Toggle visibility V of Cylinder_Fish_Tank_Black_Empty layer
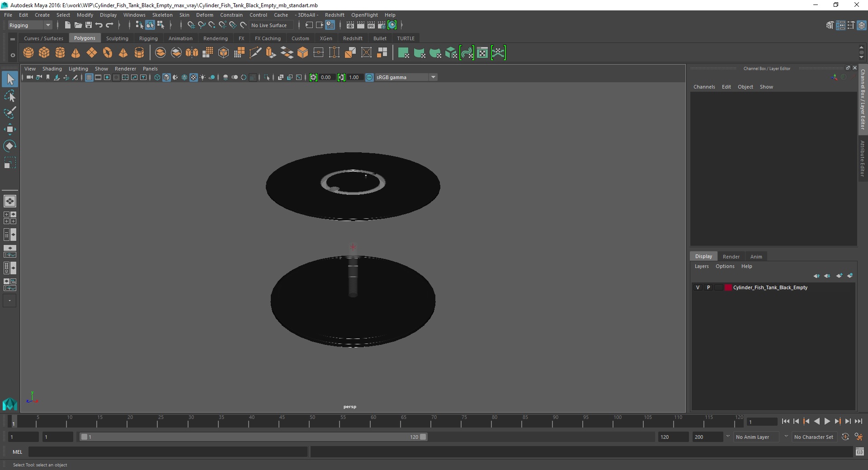868x470 pixels. coord(698,287)
